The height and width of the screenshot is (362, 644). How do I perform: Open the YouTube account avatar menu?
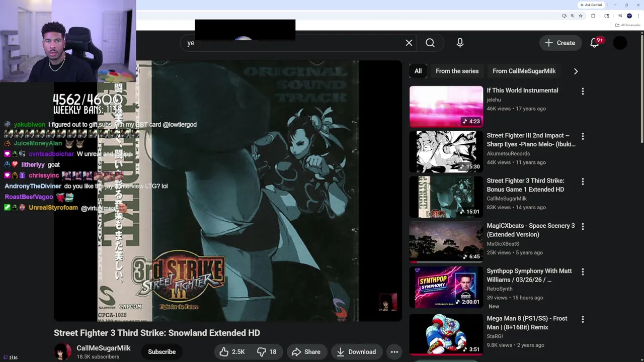click(620, 43)
